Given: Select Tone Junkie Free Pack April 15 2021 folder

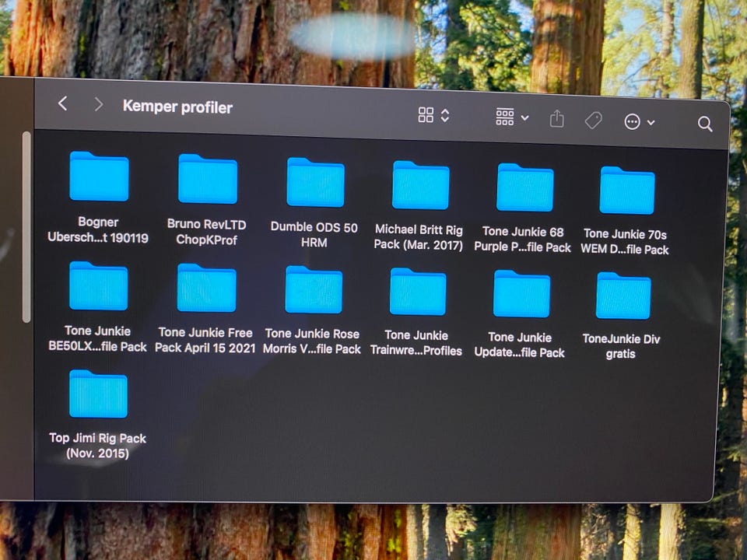Looking at the screenshot, I should click(x=207, y=288).
